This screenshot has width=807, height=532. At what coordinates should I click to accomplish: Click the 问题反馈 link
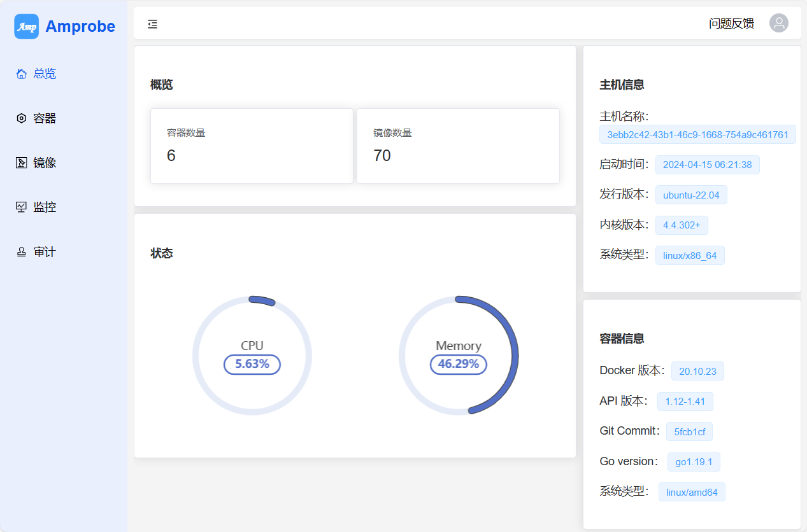pos(731,24)
